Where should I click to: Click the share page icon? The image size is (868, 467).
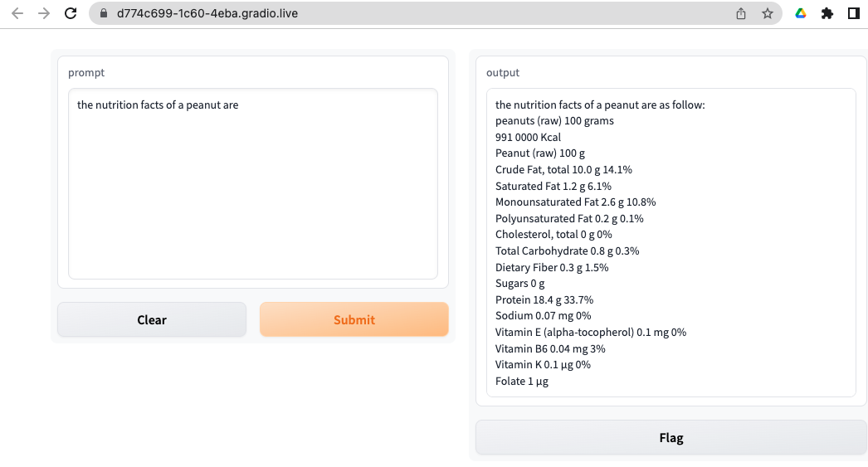741,13
